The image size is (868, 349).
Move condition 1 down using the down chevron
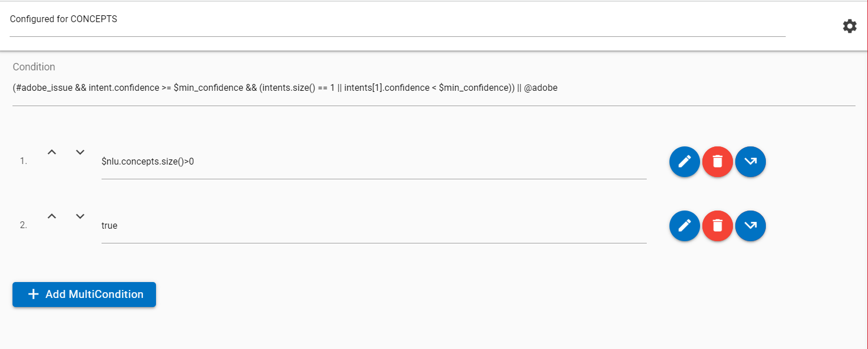coord(80,152)
